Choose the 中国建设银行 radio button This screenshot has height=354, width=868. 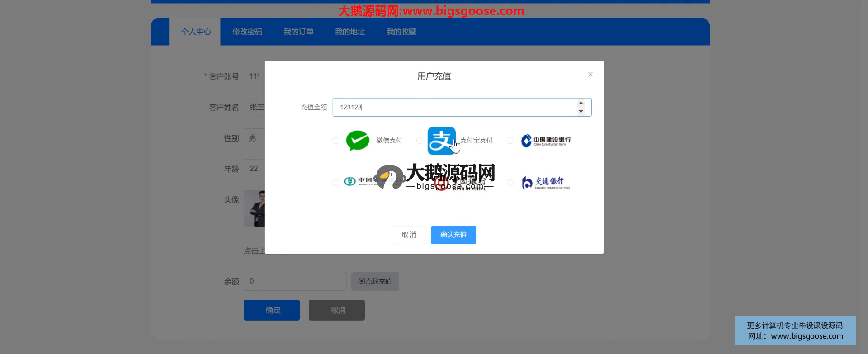point(510,141)
